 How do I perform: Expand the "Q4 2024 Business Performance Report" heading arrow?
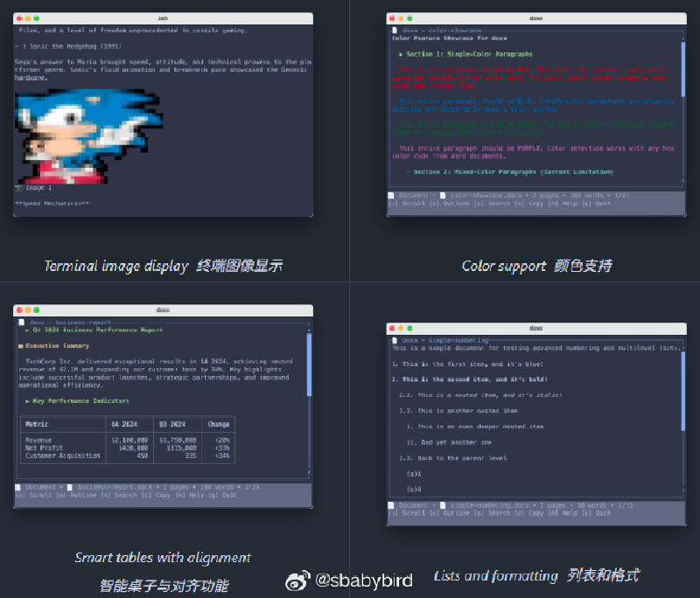coord(28,330)
